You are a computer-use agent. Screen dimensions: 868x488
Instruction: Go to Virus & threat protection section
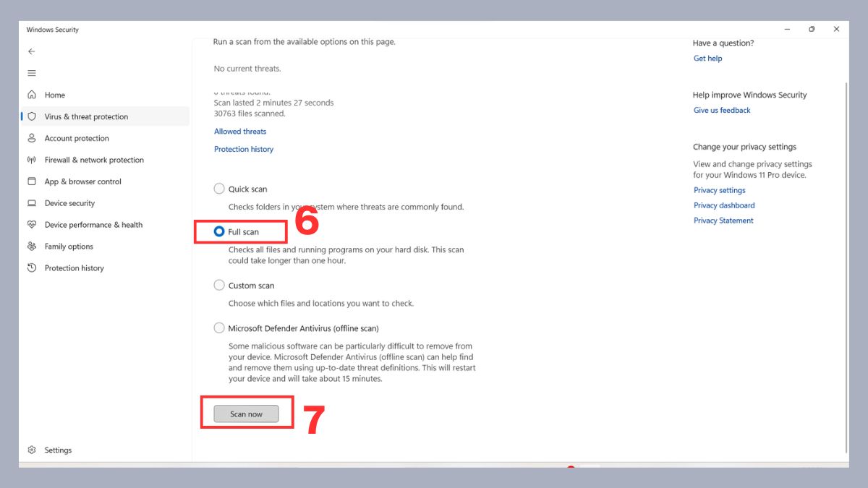(106, 116)
